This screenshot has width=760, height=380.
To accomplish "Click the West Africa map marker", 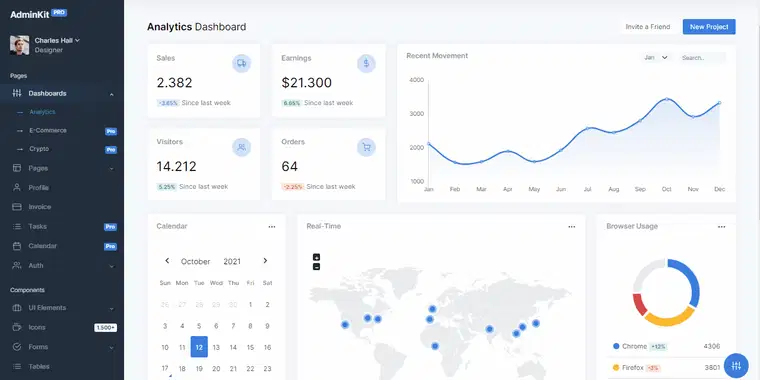I will pyautogui.click(x=435, y=346).
